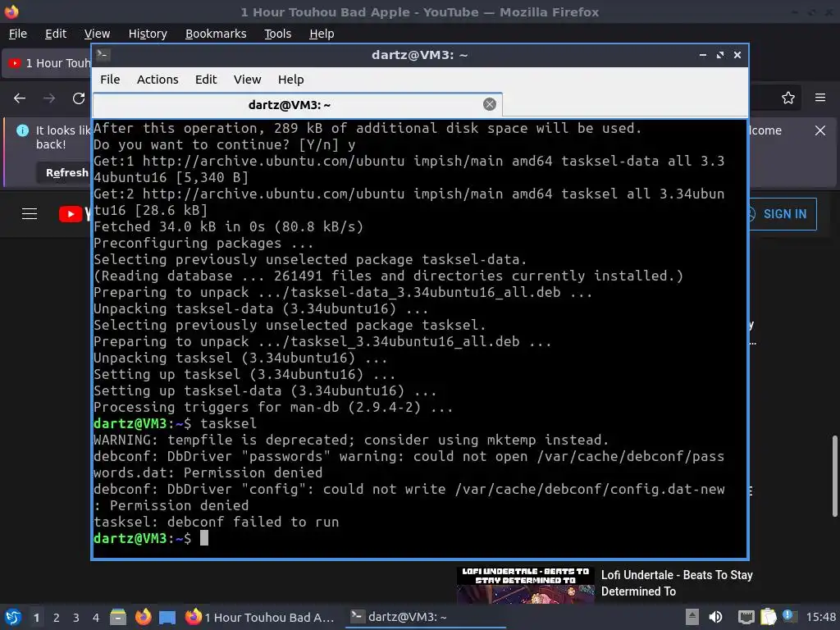Launch file manager from taskbar
This screenshot has height=630, width=840.
point(118,617)
